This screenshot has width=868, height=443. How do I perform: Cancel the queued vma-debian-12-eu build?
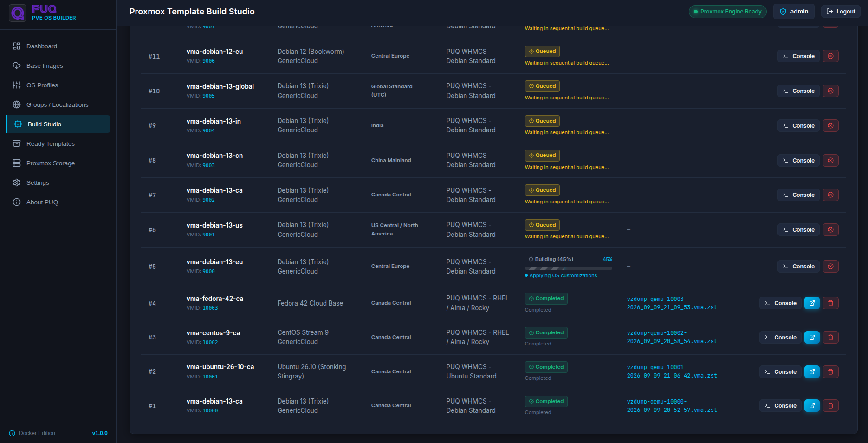[830, 56]
